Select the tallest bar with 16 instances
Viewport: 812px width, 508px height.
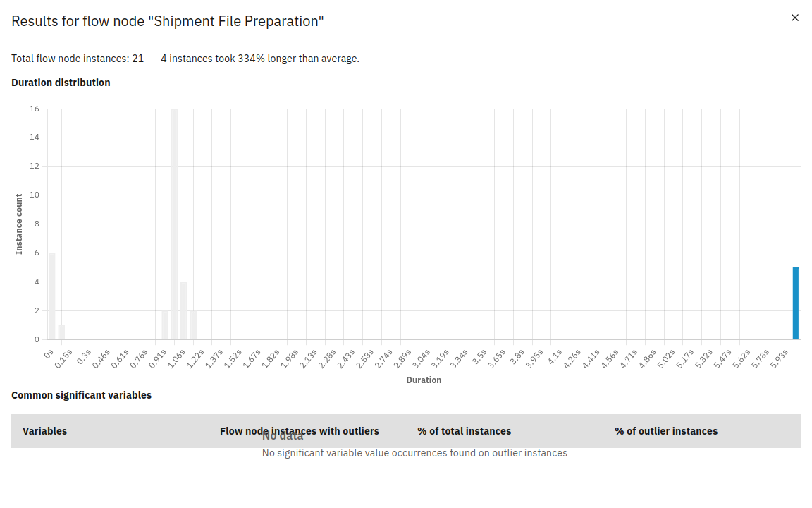click(174, 224)
